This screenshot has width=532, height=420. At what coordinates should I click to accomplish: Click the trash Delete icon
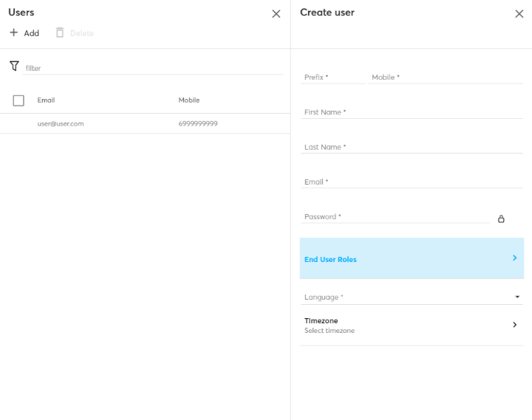(x=60, y=33)
